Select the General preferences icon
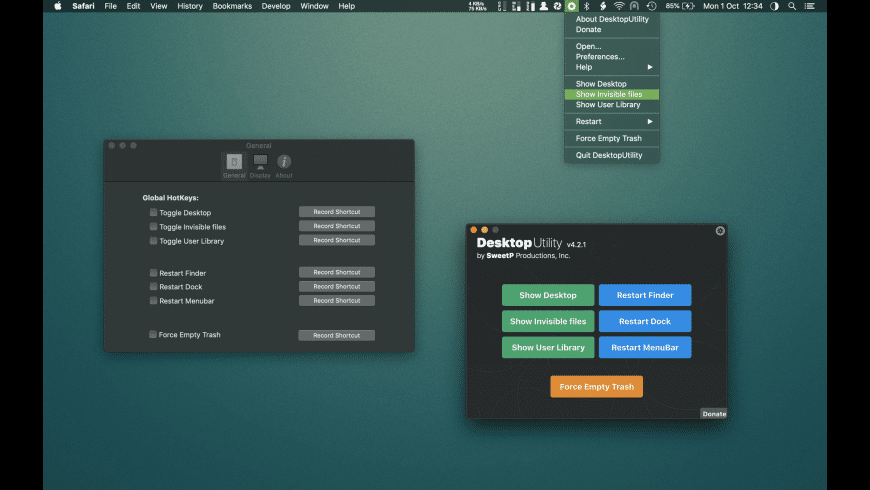Screen dimensions: 870x490 pos(234,162)
